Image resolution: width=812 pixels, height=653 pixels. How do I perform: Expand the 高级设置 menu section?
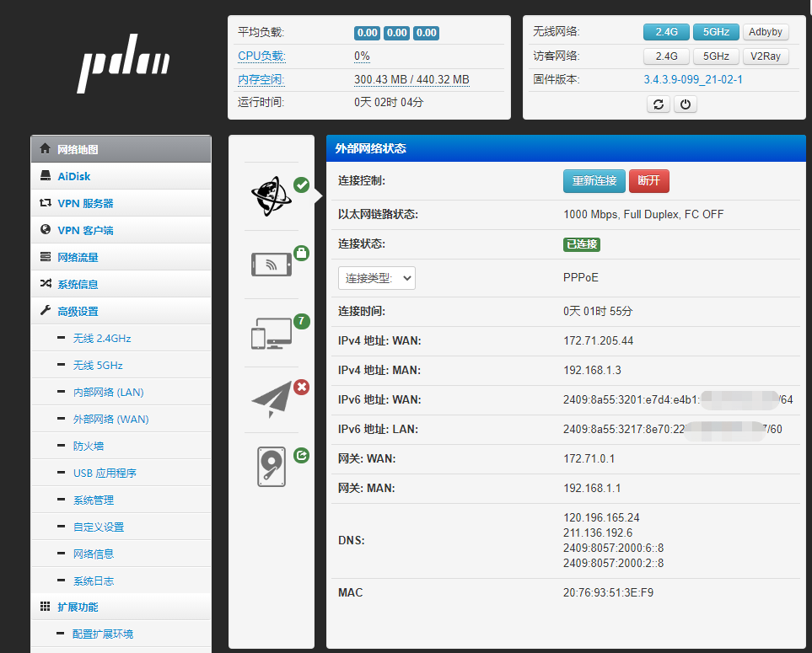click(x=78, y=311)
